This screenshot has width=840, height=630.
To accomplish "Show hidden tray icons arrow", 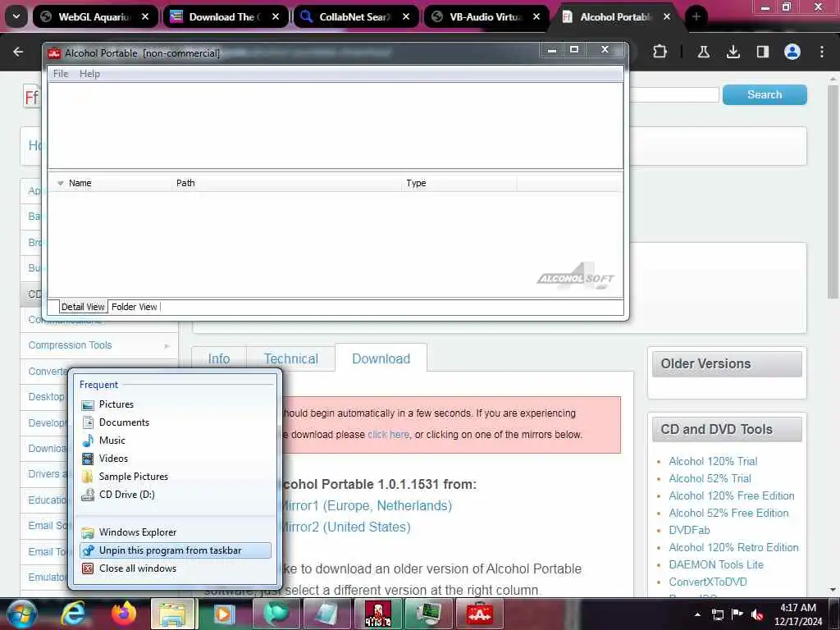I will pyautogui.click(x=697, y=614).
